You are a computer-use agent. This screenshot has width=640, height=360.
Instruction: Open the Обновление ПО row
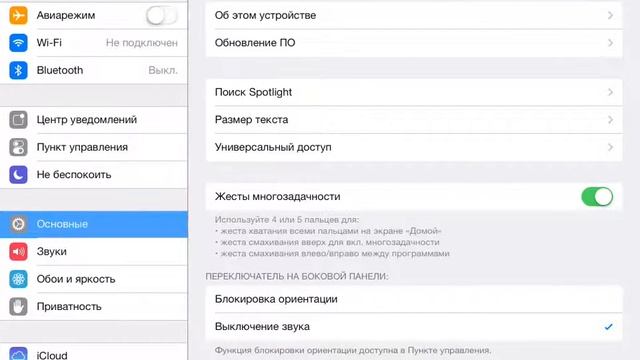click(414, 43)
